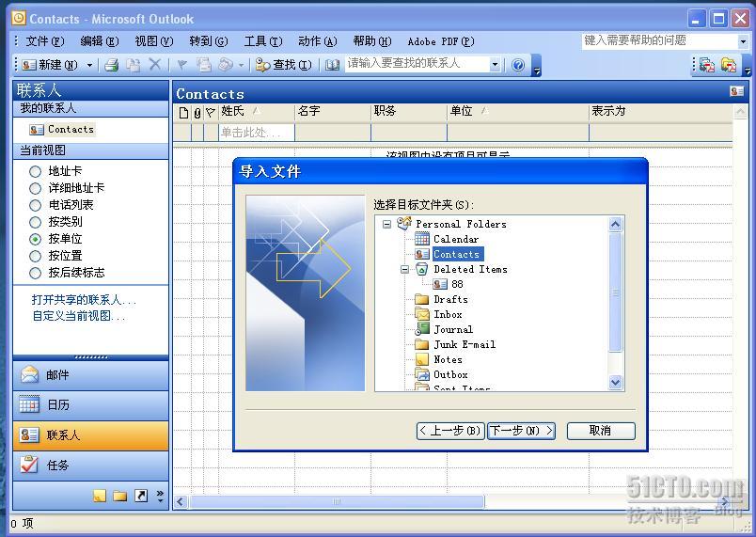Select the 地址卡 view radio button
The image size is (756, 537).
tap(35, 171)
